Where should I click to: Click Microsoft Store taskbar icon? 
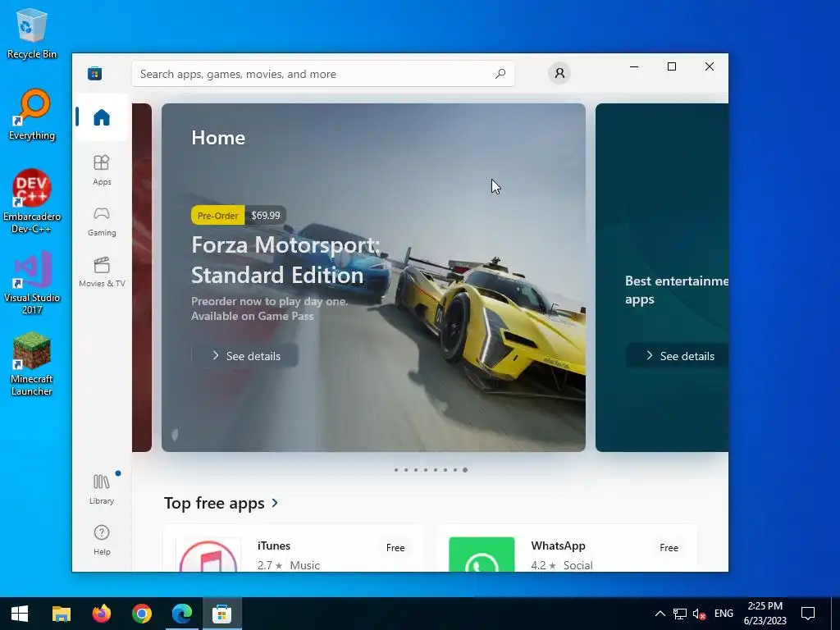pyautogui.click(x=221, y=614)
